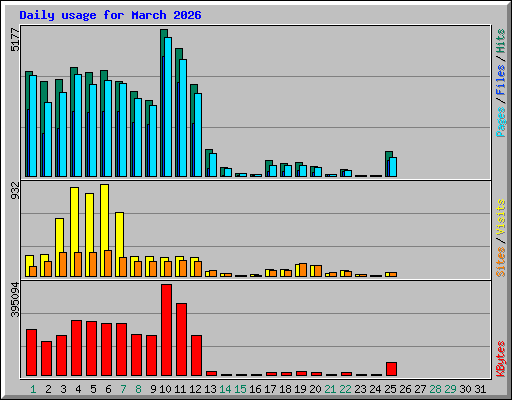Click day 7 on the date axis
The width and height of the screenshot is (512, 400).
pyautogui.click(x=123, y=389)
